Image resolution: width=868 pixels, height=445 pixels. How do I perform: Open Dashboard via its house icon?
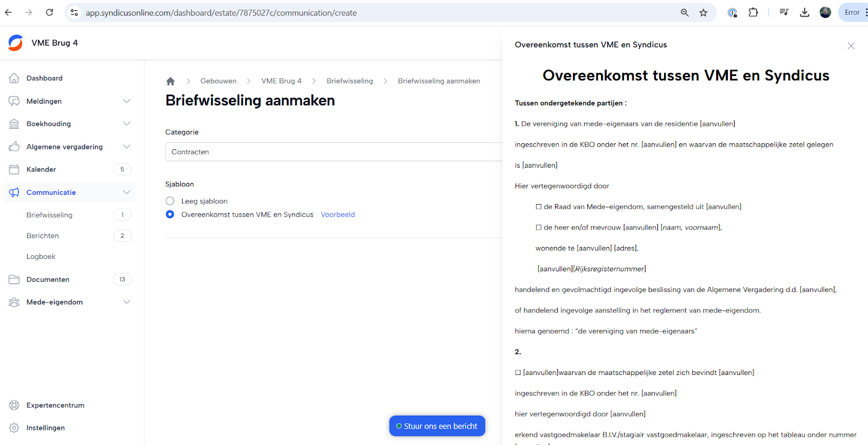(14, 78)
